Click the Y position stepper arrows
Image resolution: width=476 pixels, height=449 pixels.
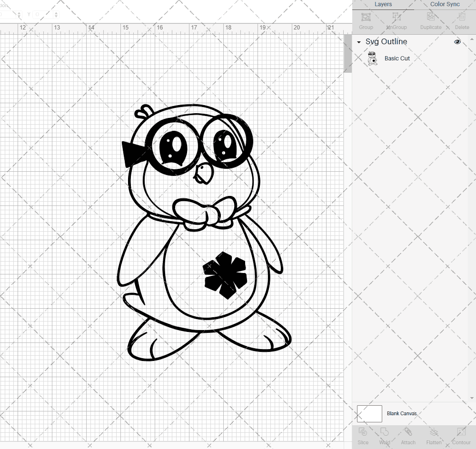(56, 14)
